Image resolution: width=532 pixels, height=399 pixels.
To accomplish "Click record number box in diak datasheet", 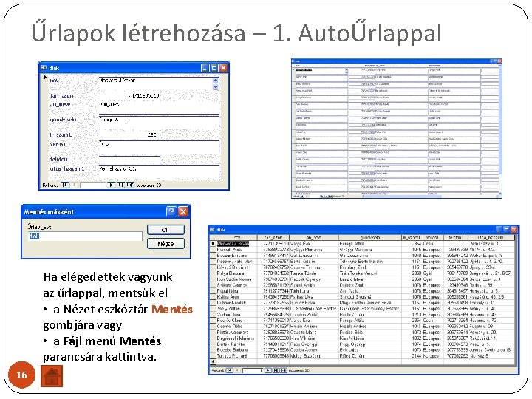I will pyautogui.click(x=253, y=370).
